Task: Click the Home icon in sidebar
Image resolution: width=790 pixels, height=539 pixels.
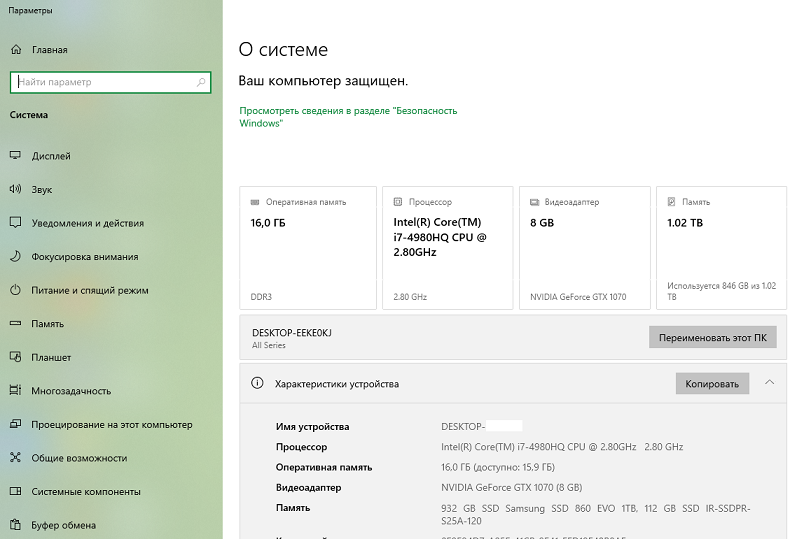Action: pyautogui.click(x=15, y=49)
